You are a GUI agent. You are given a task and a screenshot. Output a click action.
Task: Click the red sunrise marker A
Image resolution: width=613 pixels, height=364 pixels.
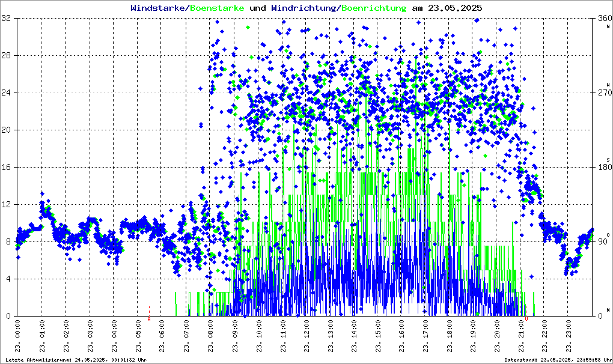tap(149, 319)
